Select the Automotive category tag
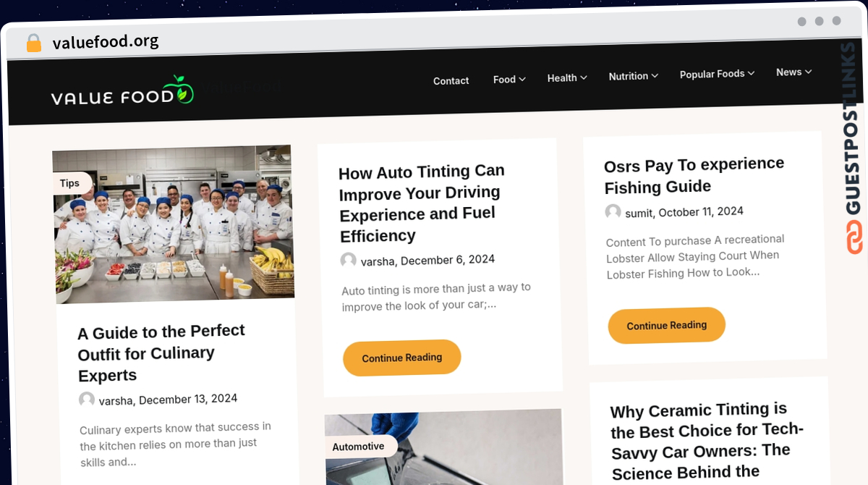868x485 pixels. tap(359, 447)
